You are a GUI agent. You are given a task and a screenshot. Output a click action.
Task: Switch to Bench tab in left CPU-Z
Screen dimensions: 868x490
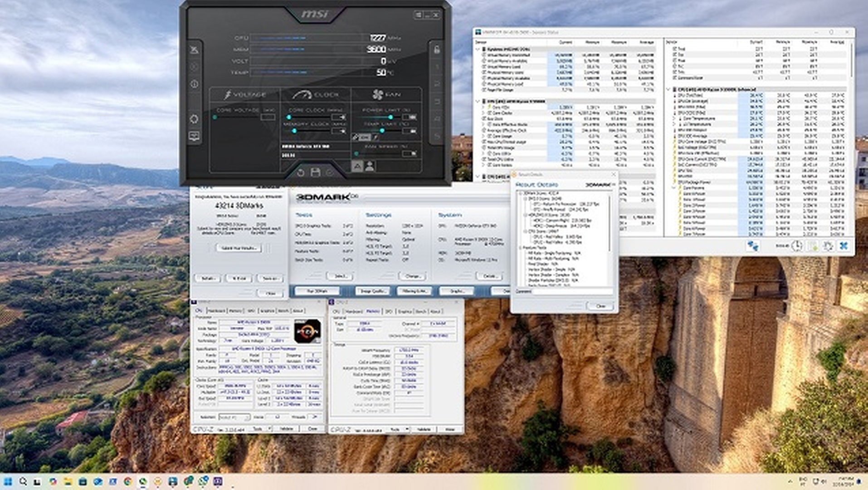(283, 311)
